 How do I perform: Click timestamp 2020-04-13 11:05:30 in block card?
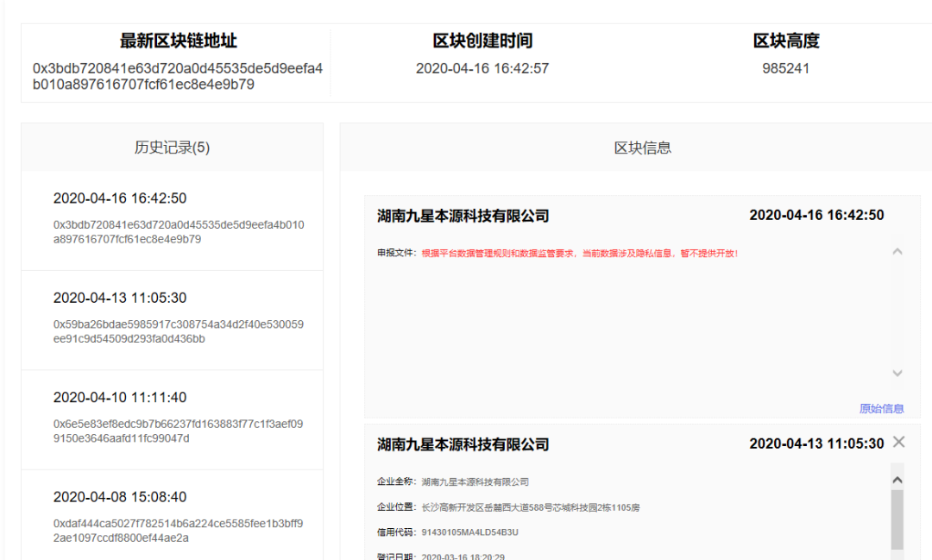[x=816, y=444]
